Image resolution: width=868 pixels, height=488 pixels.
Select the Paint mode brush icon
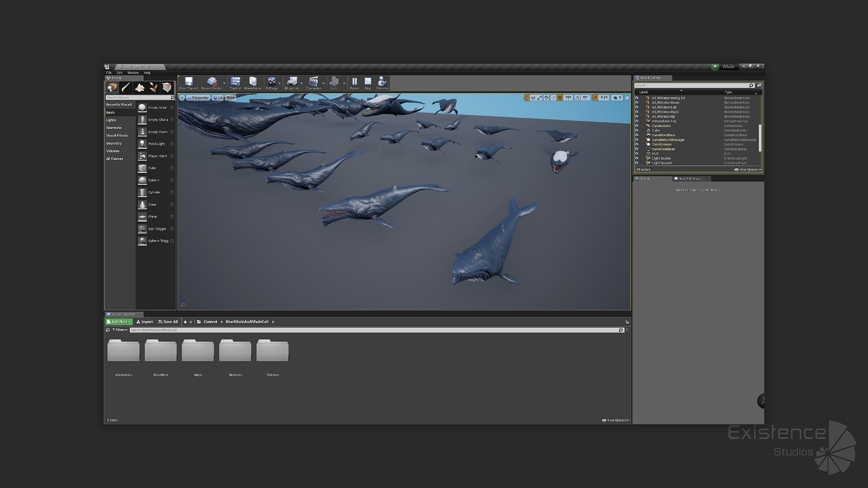point(126,87)
